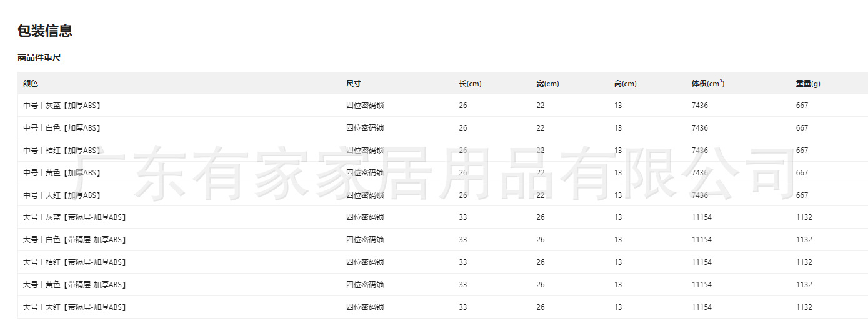This screenshot has width=868, height=326.
Task: Select the 大号 大红【带隔层-加厚ABS】 row
Action: (442, 307)
